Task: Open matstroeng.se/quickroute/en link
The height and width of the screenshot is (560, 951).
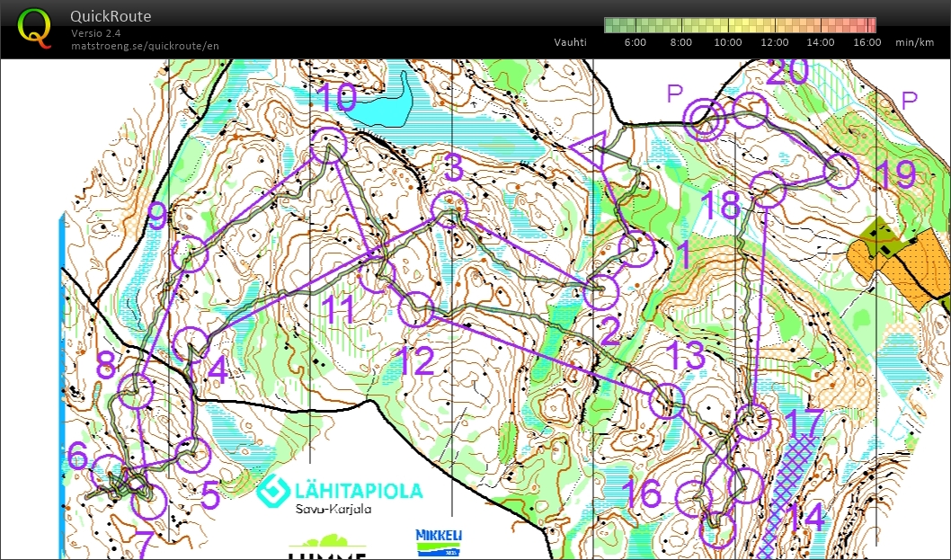Action: coord(146,45)
